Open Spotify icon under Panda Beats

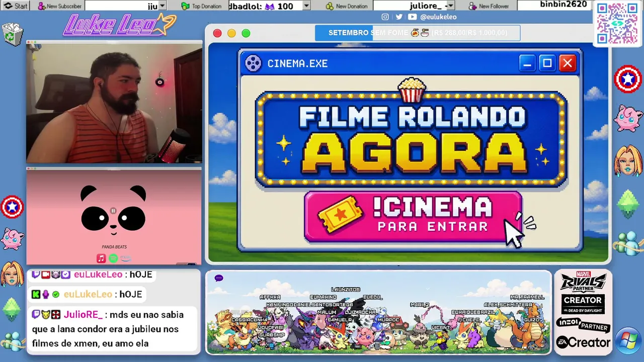(x=113, y=258)
